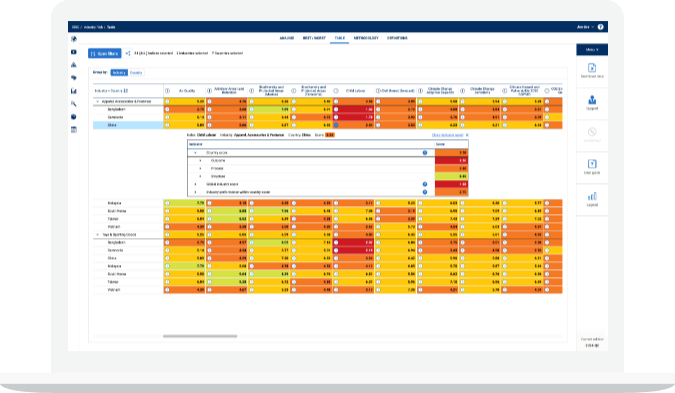Click the countries selected filter summary text
The width and height of the screenshot is (675, 393).
227,53
